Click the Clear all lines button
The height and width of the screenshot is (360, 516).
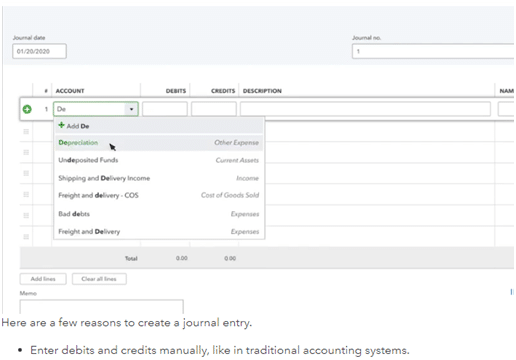99,279
